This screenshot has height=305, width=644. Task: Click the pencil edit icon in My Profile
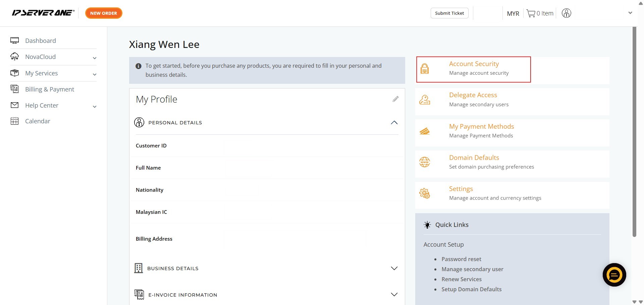(x=395, y=99)
